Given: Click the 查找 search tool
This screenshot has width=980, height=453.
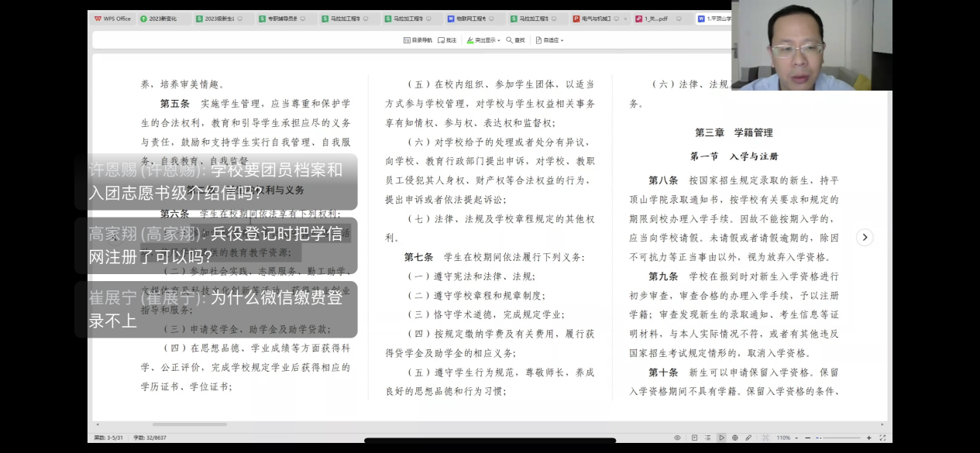Looking at the screenshot, I should pos(515,39).
